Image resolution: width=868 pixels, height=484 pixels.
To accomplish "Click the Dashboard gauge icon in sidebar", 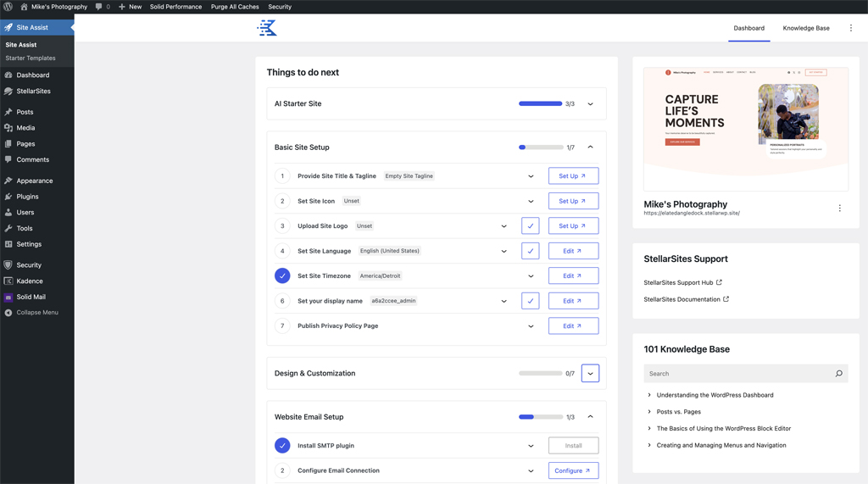I will [8, 75].
